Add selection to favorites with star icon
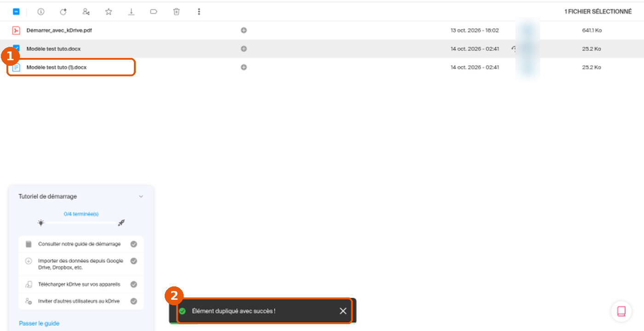The height and width of the screenshot is (331, 644). [109, 11]
